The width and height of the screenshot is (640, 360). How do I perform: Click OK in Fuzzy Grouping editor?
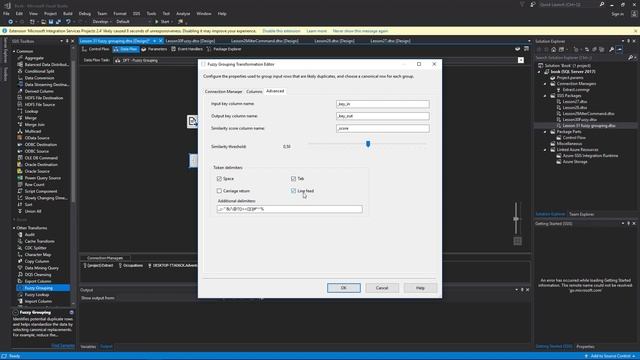[344, 288]
